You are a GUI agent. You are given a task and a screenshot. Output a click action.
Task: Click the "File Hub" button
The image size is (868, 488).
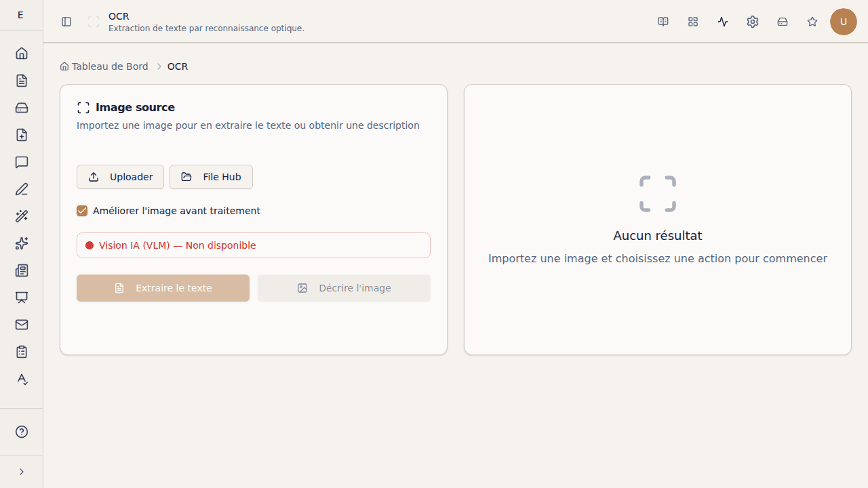pos(211,177)
